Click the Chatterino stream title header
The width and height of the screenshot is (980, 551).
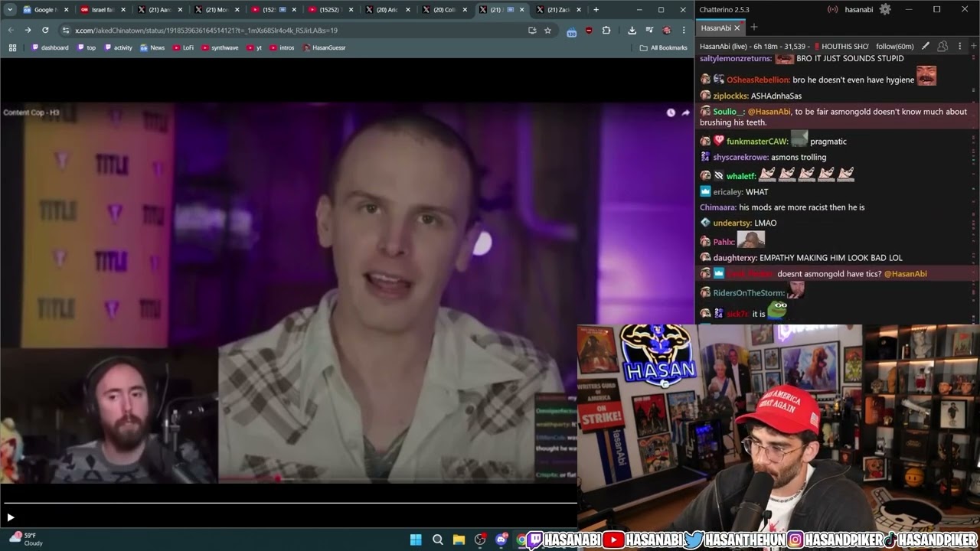point(784,47)
